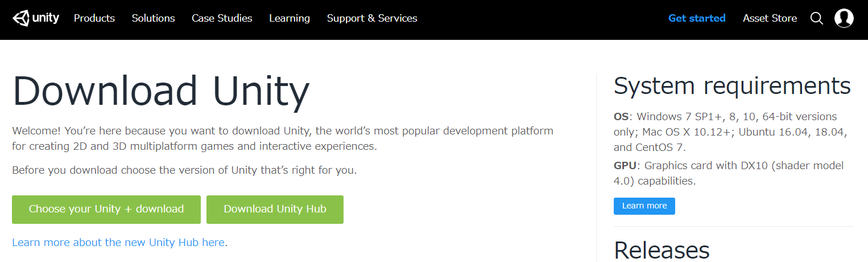Open the Solutions menu
This screenshot has width=868, height=262.
[154, 18]
